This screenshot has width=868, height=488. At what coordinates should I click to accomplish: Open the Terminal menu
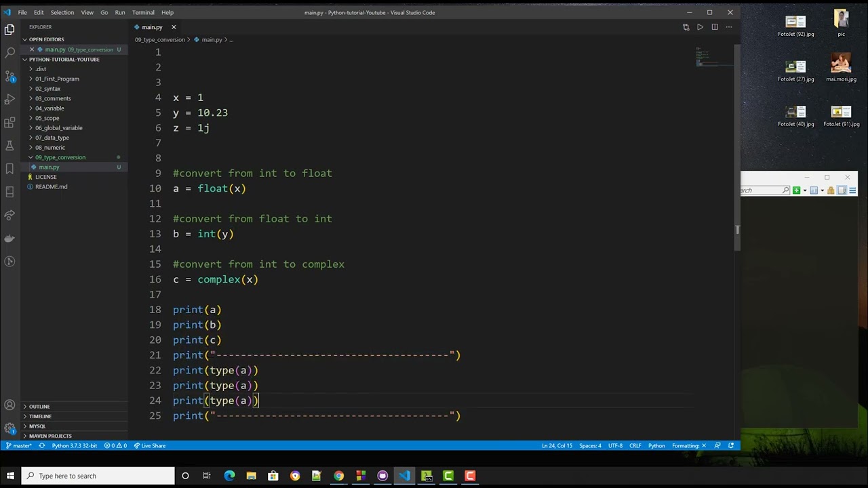pyautogui.click(x=143, y=12)
